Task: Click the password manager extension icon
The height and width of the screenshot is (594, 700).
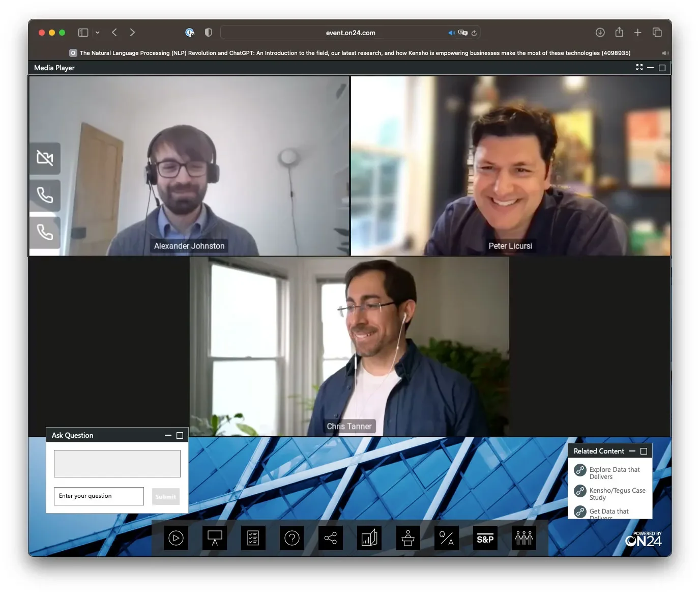Action: pos(190,33)
